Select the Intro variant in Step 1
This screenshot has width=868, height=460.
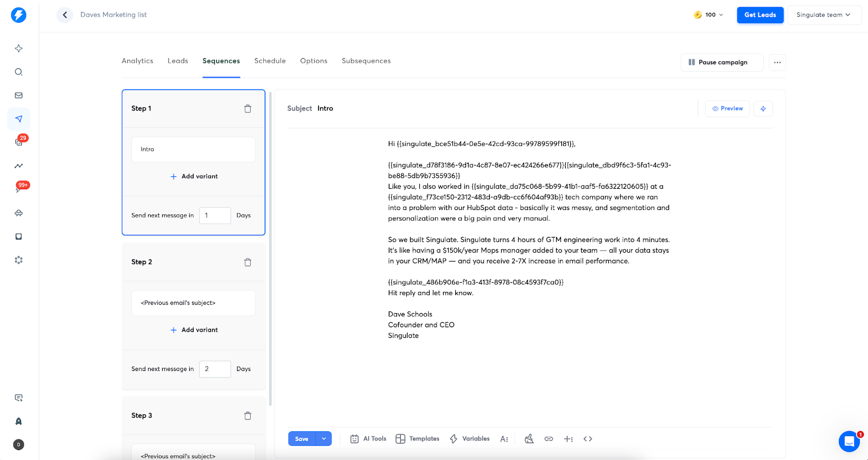(193, 149)
